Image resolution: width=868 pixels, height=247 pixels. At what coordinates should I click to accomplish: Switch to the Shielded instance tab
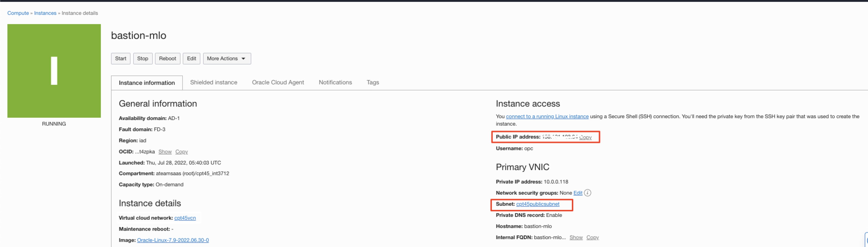click(213, 82)
